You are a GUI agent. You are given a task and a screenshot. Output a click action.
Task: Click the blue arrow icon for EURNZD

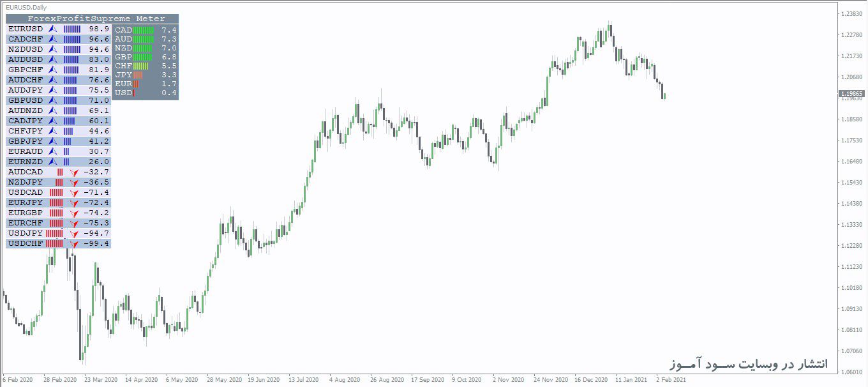pyautogui.click(x=53, y=162)
